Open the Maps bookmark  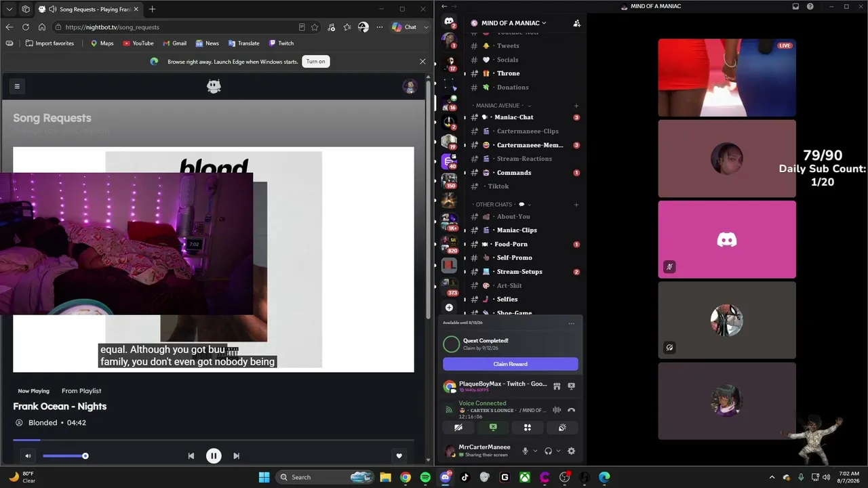click(102, 43)
